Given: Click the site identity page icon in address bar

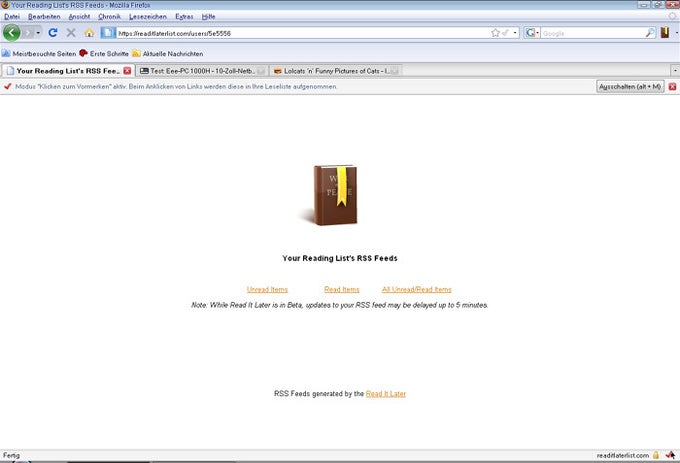Looking at the screenshot, I should pos(108,33).
